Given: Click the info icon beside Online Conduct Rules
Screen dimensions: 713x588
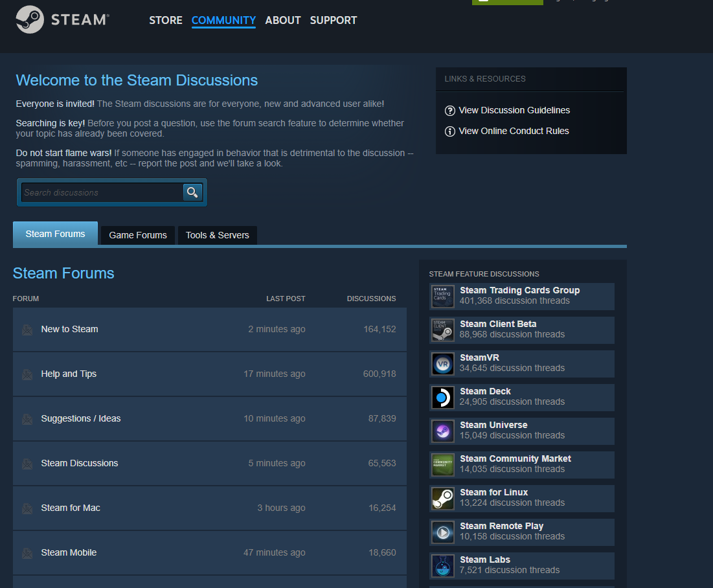Looking at the screenshot, I should pyautogui.click(x=449, y=131).
